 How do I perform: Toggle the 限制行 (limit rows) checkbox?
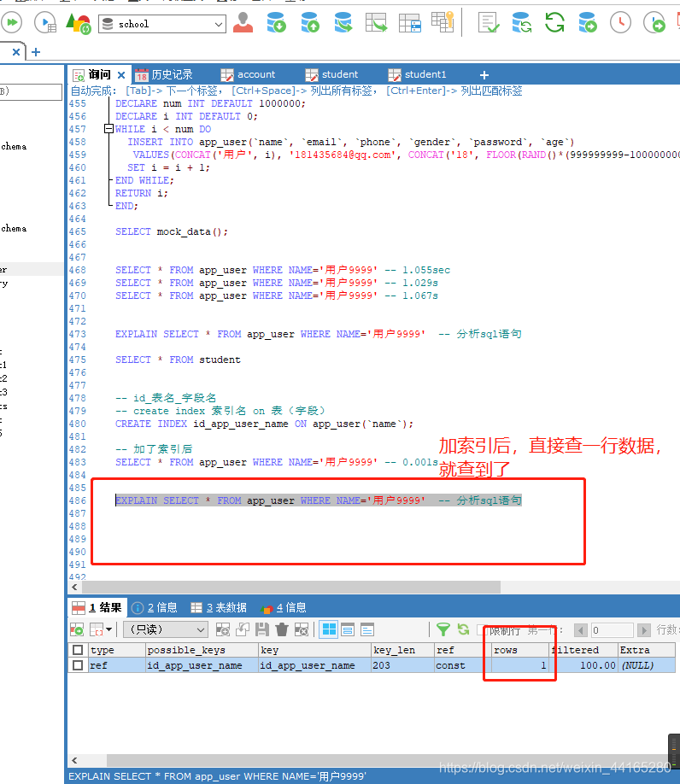pos(482,630)
